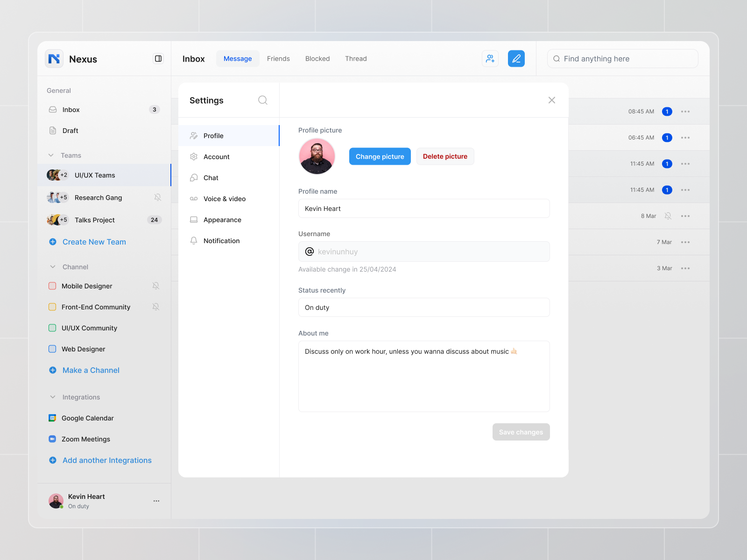Click the add friend icon

[490, 58]
